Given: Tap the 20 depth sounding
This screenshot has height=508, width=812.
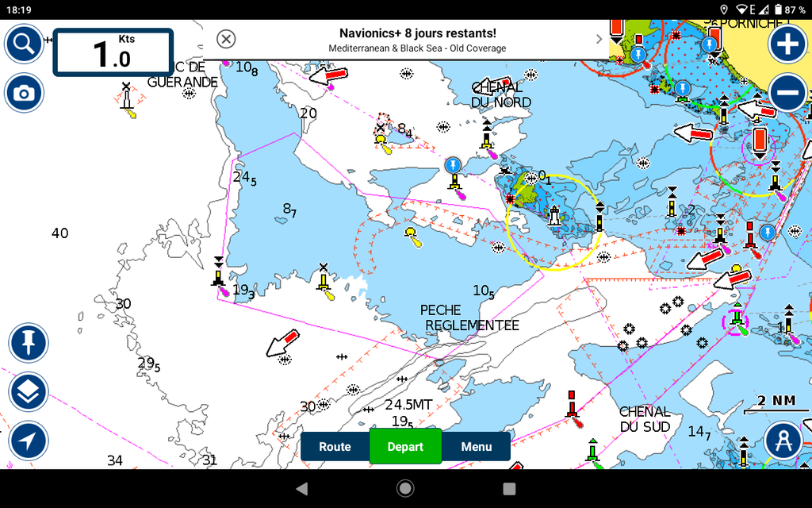Looking at the screenshot, I should pos(308,113).
